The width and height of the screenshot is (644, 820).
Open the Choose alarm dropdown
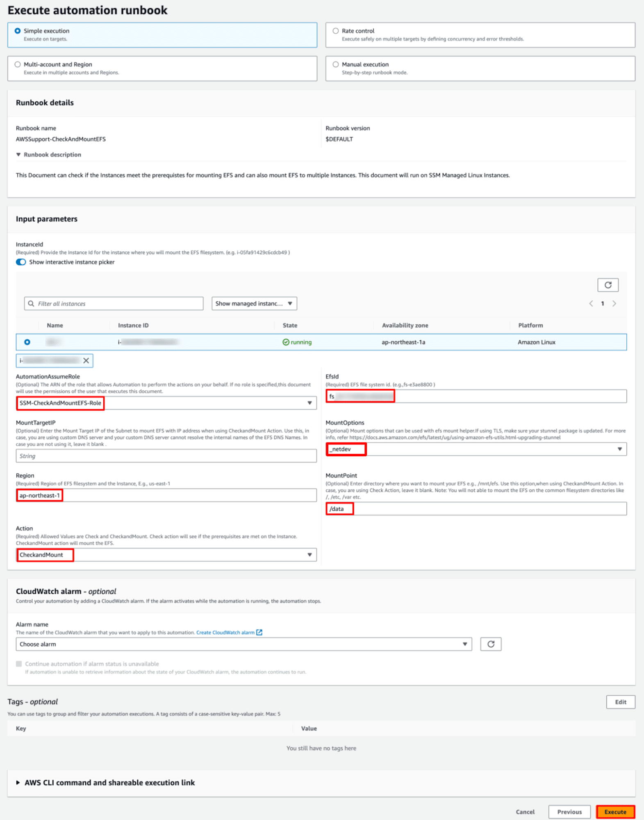coord(244,644)
